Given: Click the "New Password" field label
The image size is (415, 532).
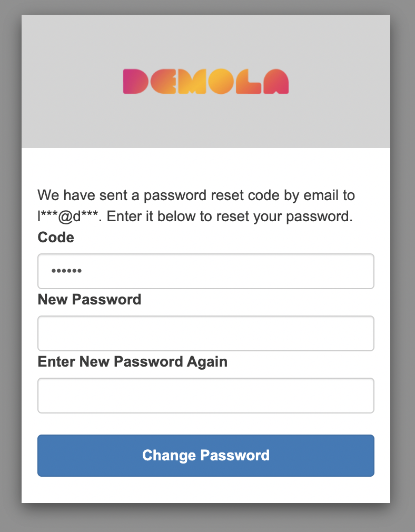Looking at the screenshot, I should [90, 300].
